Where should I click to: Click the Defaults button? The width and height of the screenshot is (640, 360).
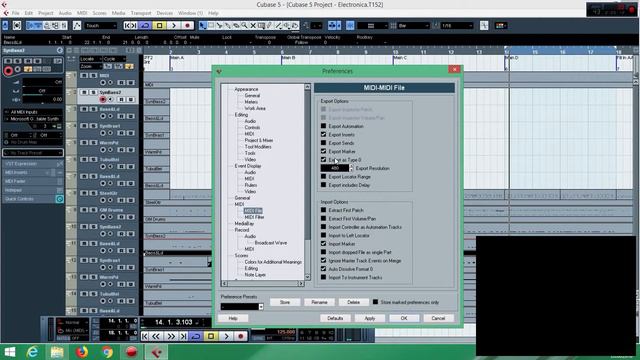(335, 318)
